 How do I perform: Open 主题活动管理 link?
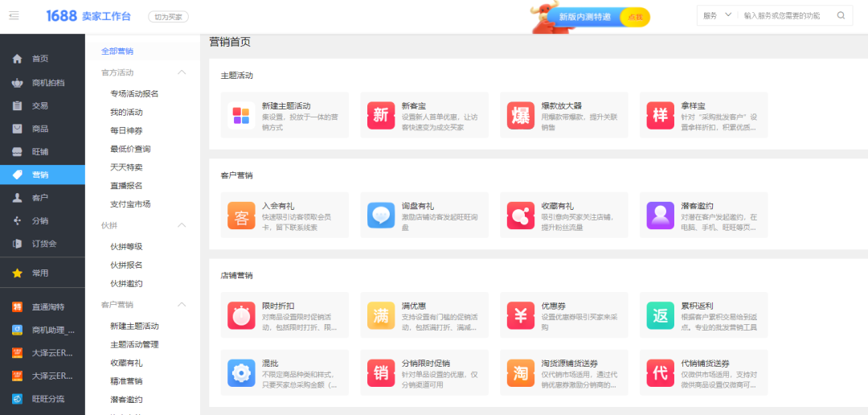point(134,345)
